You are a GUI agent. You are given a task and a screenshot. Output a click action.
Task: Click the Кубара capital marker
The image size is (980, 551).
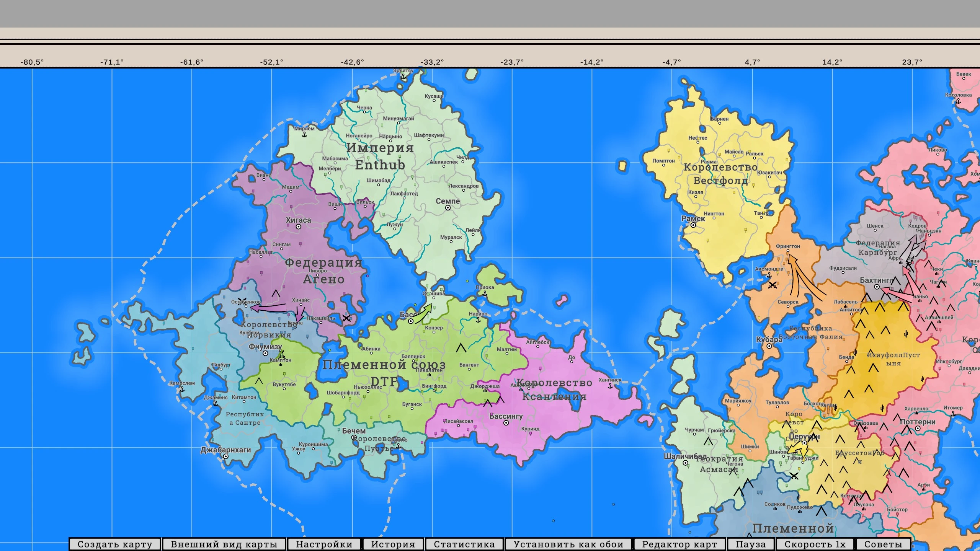point(769,346)
